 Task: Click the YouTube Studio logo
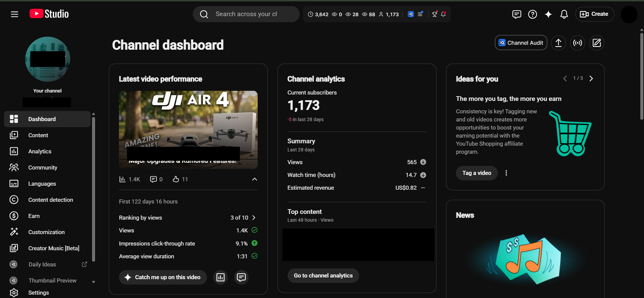(x=49, y=14)
